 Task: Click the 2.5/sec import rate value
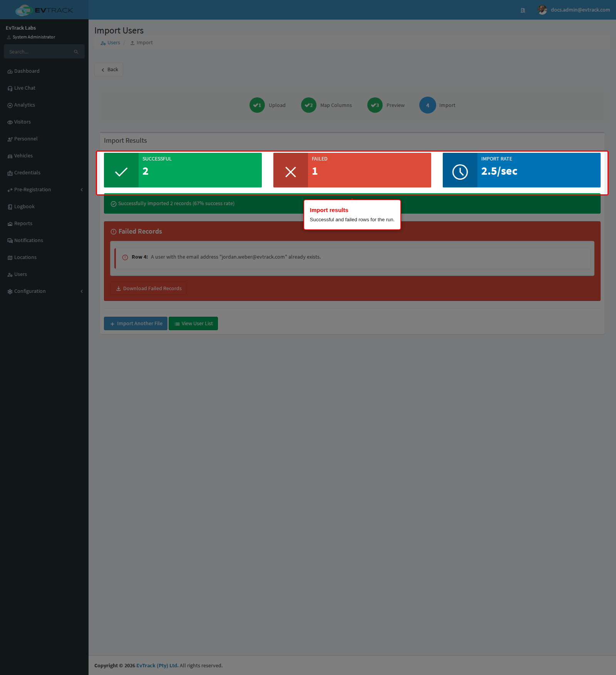(499, 171)
